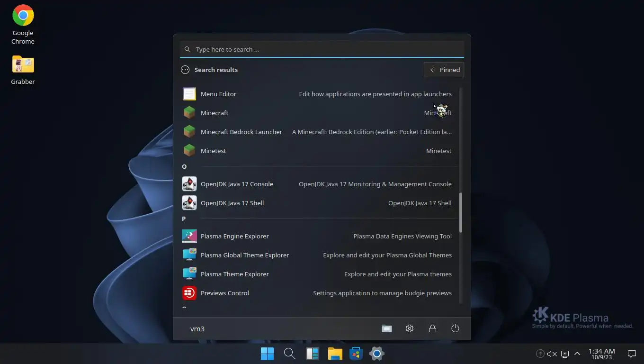Click the widgets panel icon on taskbar
644x364 pixels.
[313, 354]
